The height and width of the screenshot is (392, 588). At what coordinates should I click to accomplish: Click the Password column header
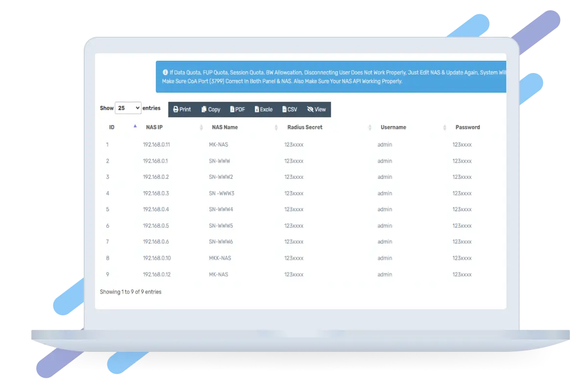(467, 127)
